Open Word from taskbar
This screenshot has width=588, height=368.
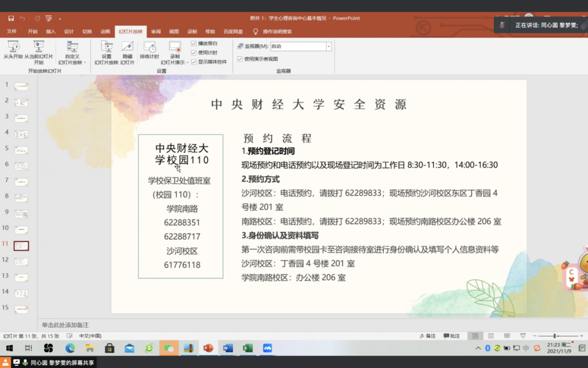click(228, 348)
